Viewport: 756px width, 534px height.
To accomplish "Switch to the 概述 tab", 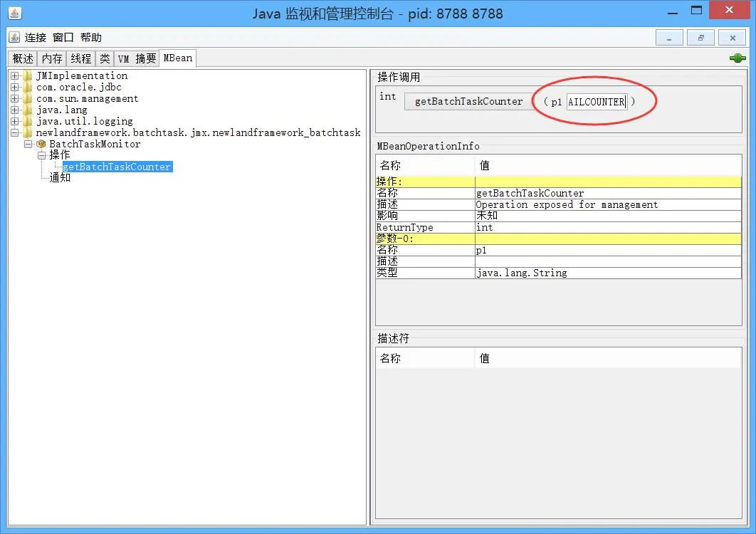I will point(23,58).
